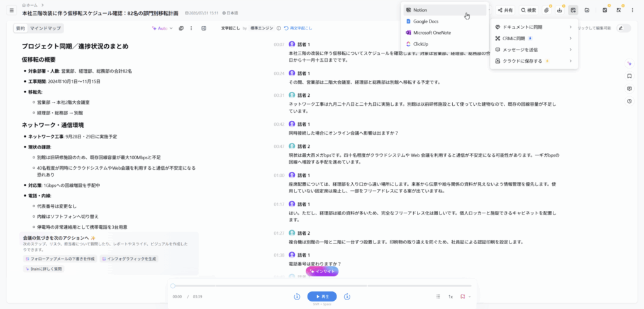The height and width of the screenshot is (309, 644).
Task: Click the comment/notes icon on the right sidebar
Action: coord(629,88)
